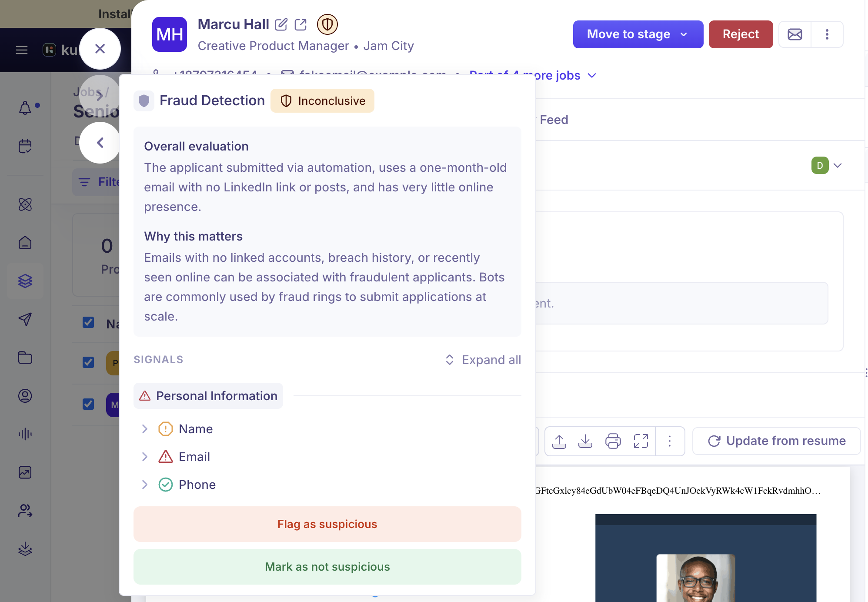Open import download icon in sidebar
This screenshot has height=602, width=868.
[x=25, y=549]
